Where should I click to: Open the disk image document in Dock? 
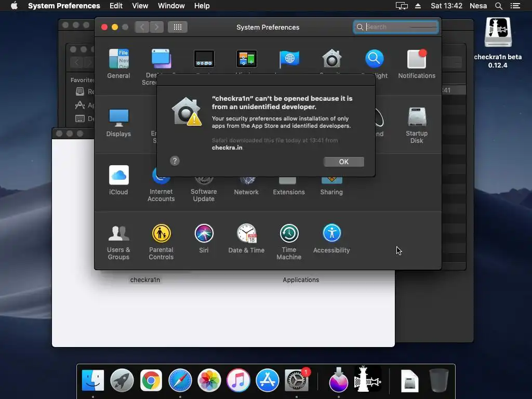coord(409,380)
